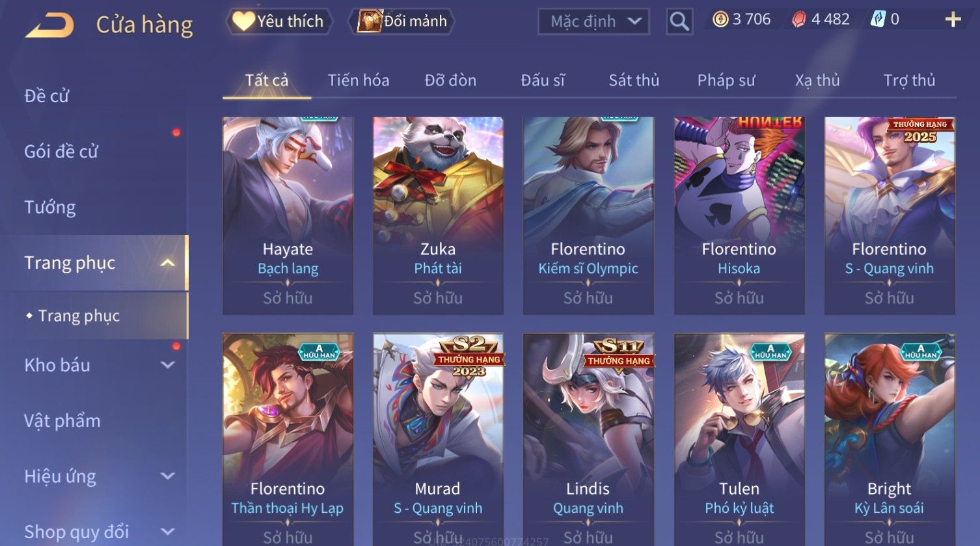Select the Tiến hóa tab

click(x=359, y=81)
